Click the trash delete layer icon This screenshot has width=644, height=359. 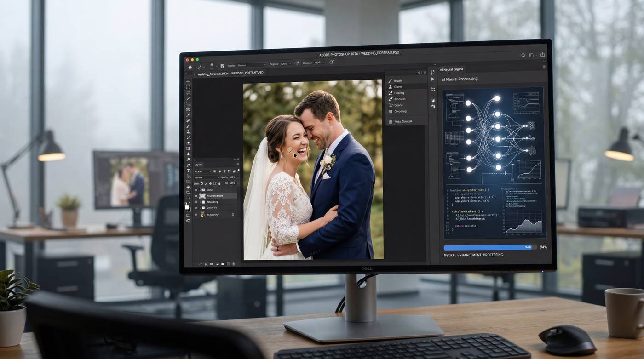click(234, 264)
